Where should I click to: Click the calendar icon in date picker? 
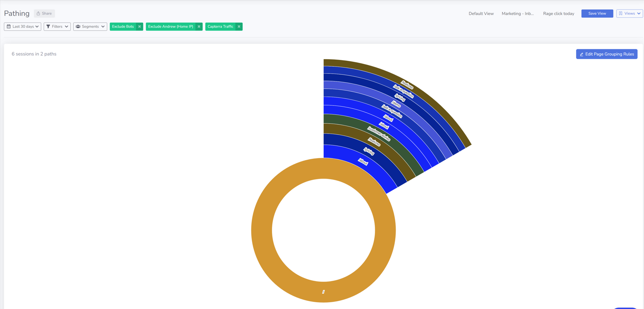[9, 27]
